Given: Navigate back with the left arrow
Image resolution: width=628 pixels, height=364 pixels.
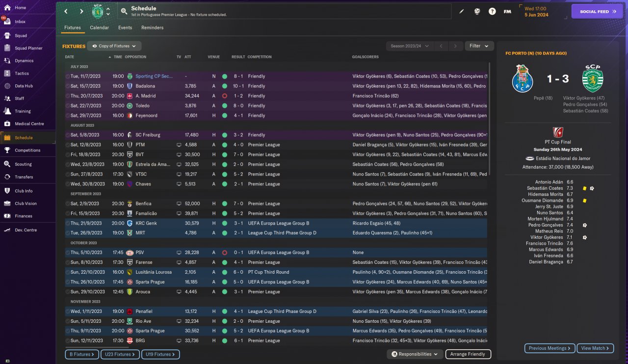Looking at the screenshot, I should tap(66, 11).
